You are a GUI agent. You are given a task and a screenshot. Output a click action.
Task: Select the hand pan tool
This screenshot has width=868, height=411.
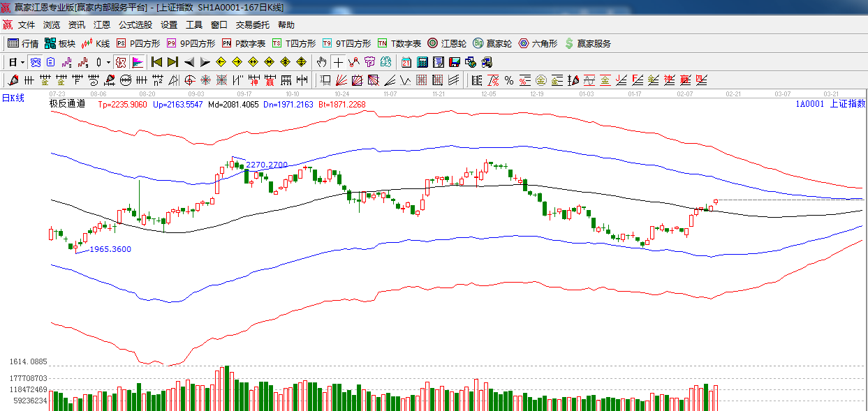point(321,62)
